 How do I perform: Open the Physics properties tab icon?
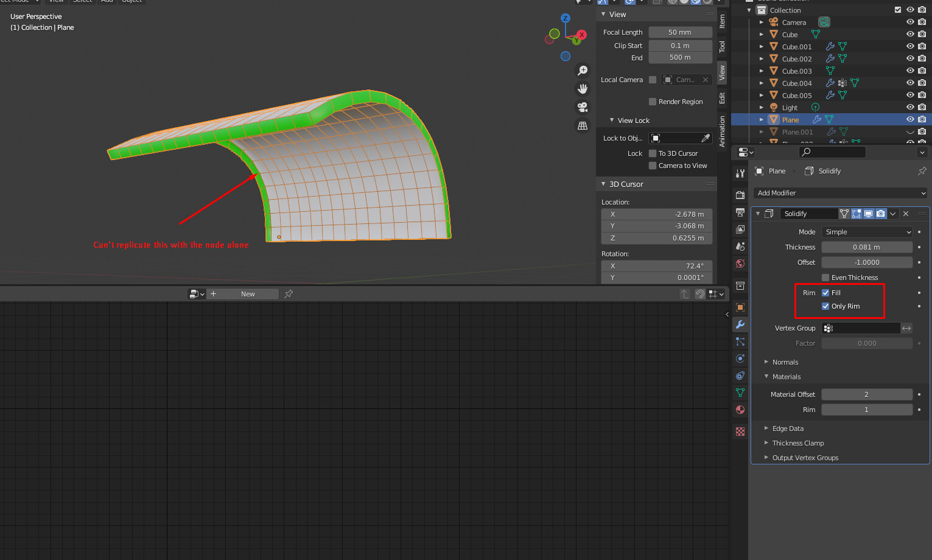(740, 359)
